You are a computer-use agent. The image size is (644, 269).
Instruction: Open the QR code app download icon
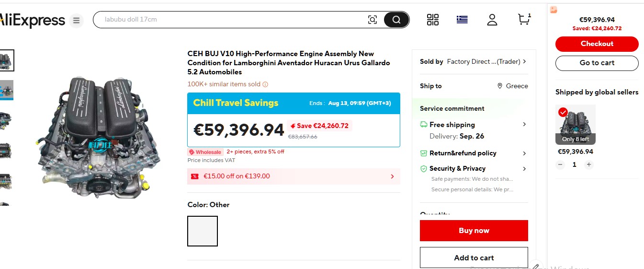tap(433, 20)
